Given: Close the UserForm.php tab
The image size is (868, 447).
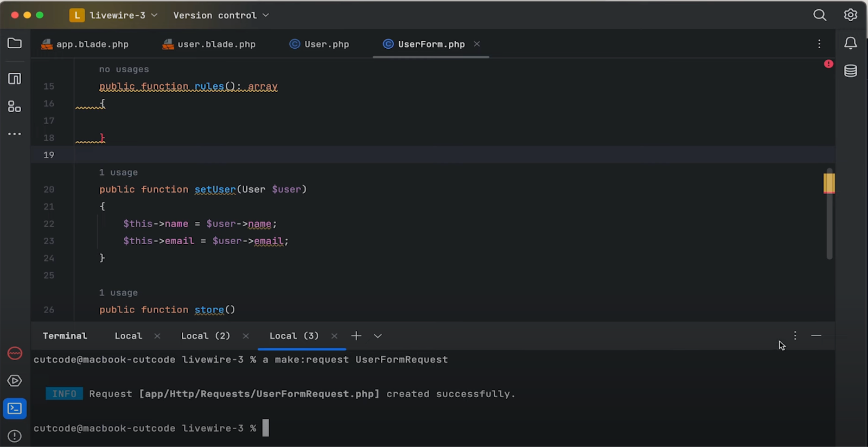Looking at the screenshot, I should [x=477, y=44].
